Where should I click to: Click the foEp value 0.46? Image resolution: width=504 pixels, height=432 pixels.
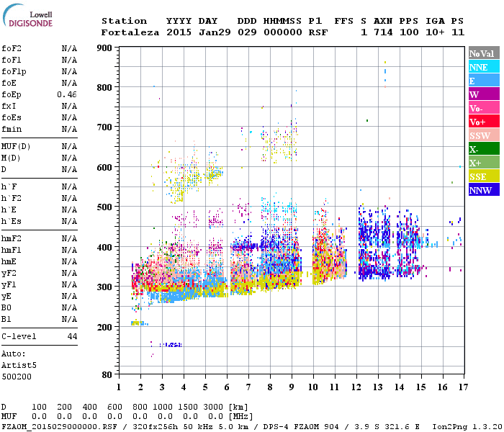tap(67, 94)
